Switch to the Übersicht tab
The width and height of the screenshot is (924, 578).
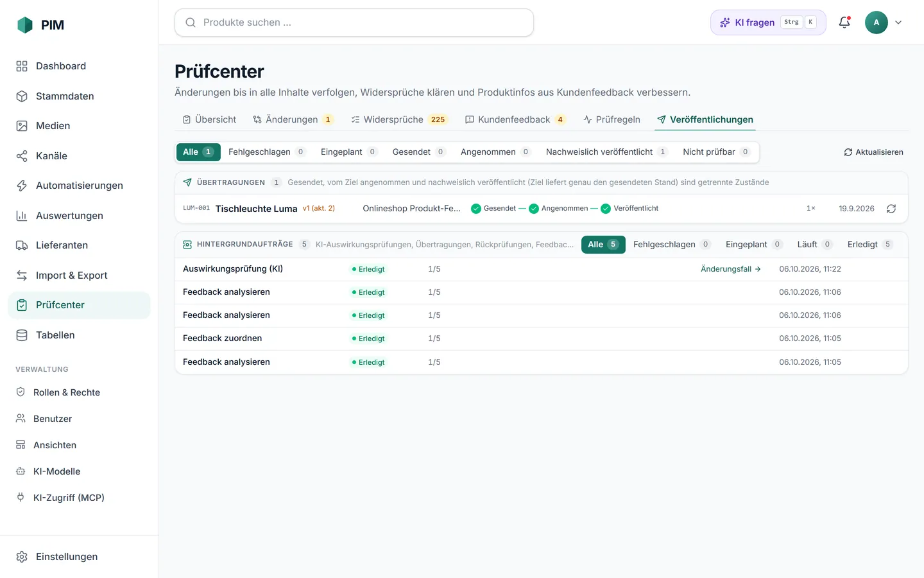click(209, 119)
